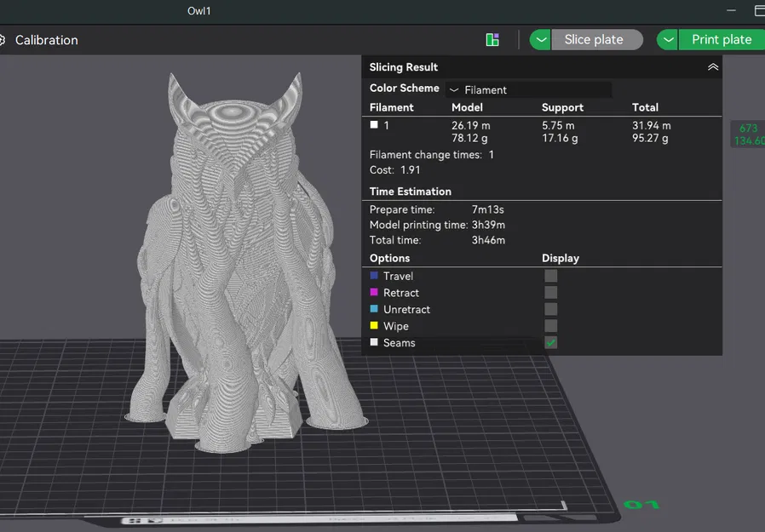Click the white Seams legend icon
This screenshot has height=532, width=765.
374,343
